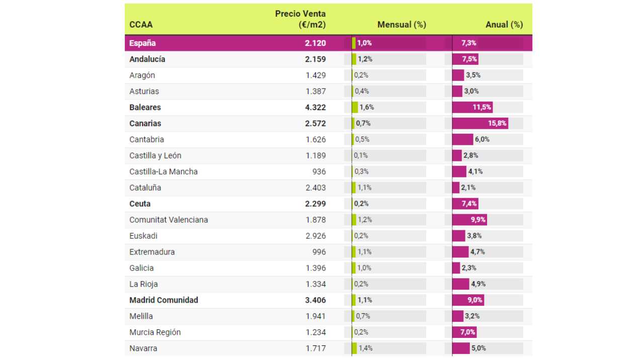The height and width of the screenshot is (362, 644).
Task: Select the Castilla-La Mancha row label
Action: click(x=164, y=171)
